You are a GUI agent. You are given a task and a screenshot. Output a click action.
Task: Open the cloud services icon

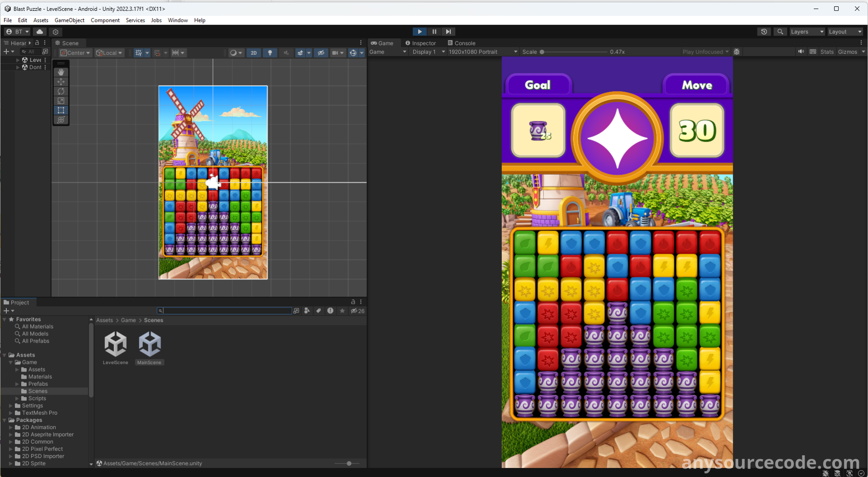(40, 32)
